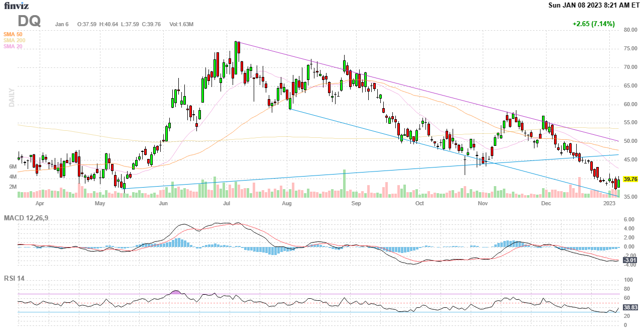Click the RSI value badge showing 38.83
This screenshot has width=644, height=333.
pyautogui.click(x=630, y=307)
